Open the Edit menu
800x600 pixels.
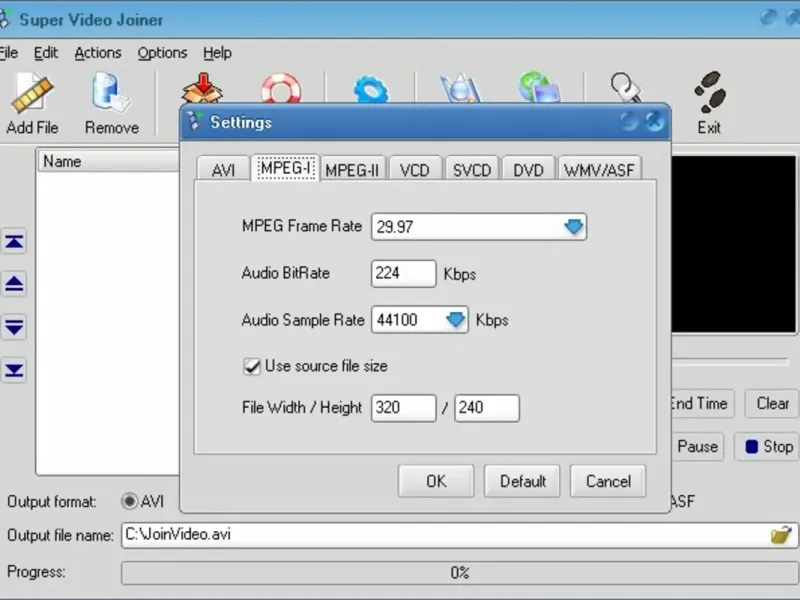point(46,53)
